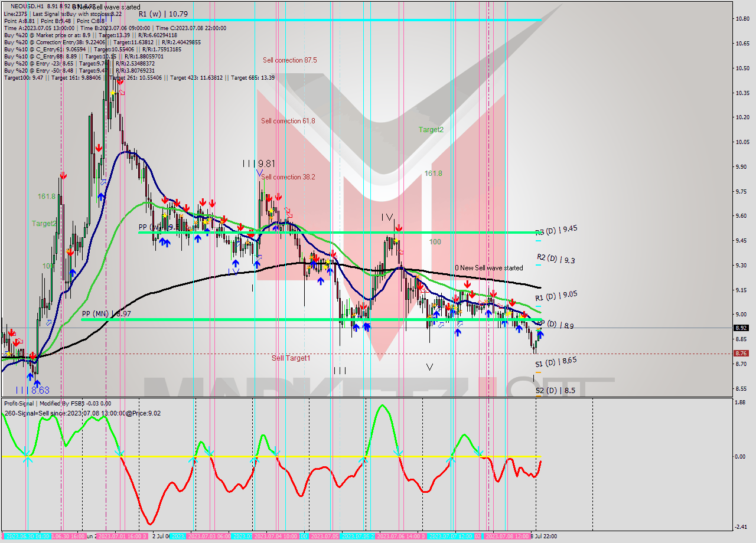Click 'Sell correction 38.2' label
The image size is (756, 543).
(288, 177)
